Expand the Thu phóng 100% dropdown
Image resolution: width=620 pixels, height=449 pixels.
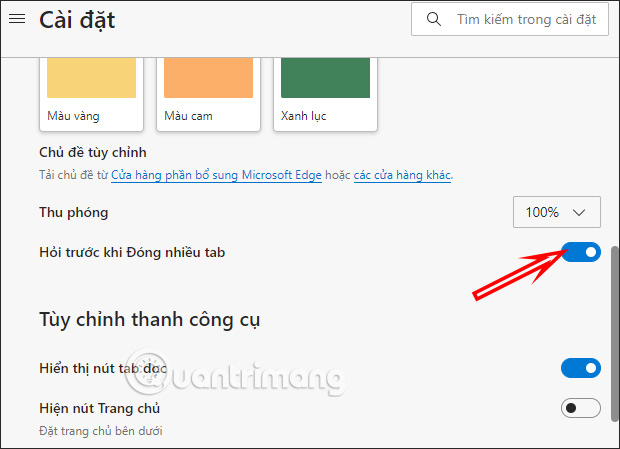(557, 212)
